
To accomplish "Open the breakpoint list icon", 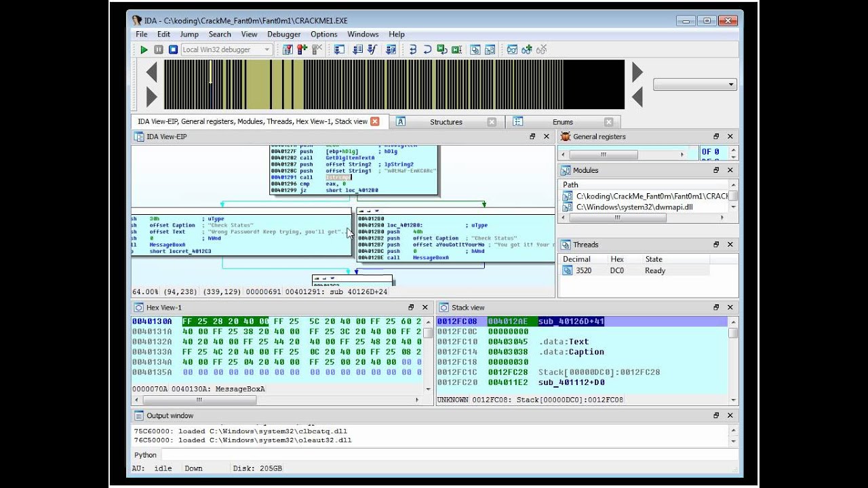I will tap(288, 49).
